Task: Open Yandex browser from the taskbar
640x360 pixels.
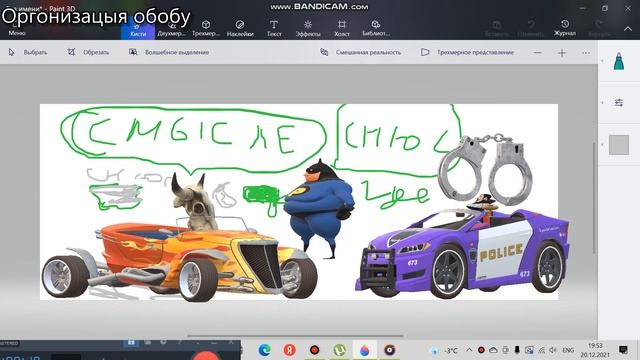Action: pos(289,350)
